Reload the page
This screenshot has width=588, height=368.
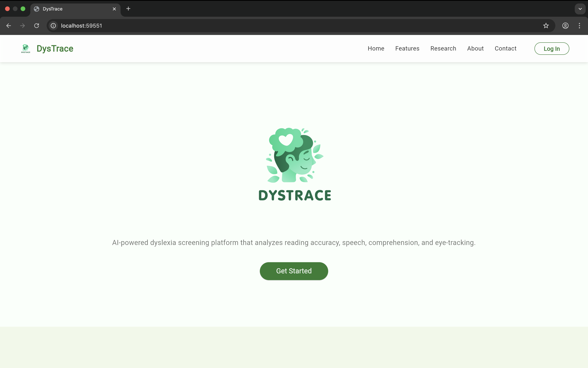point(37,26)
